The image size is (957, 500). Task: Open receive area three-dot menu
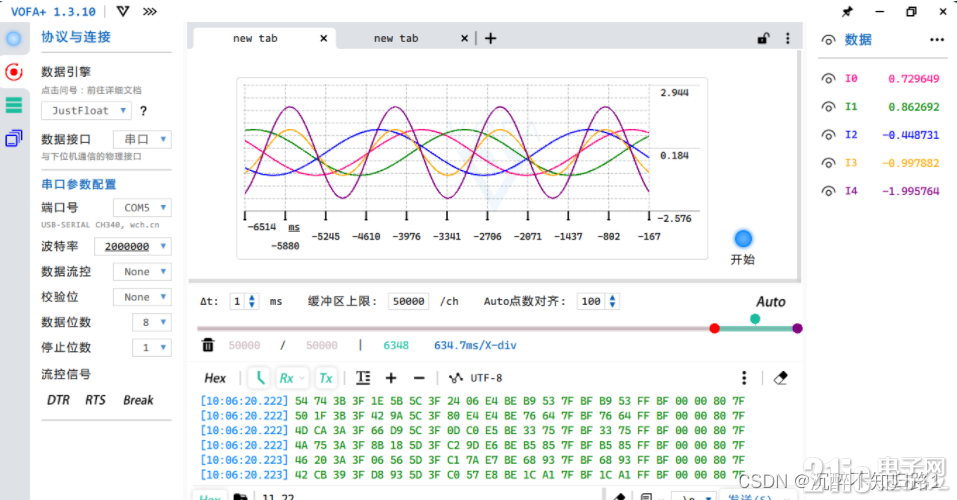point(743,378)
